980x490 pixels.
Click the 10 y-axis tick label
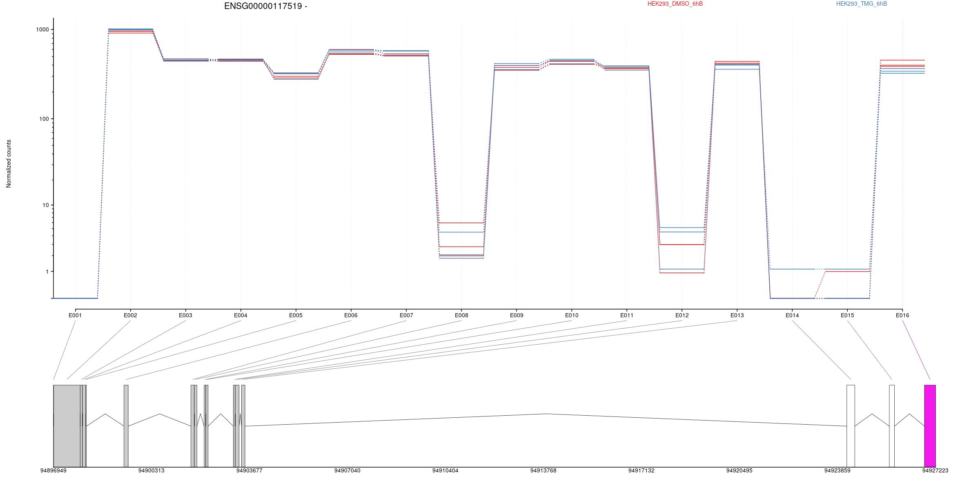[x=45, y=205]
